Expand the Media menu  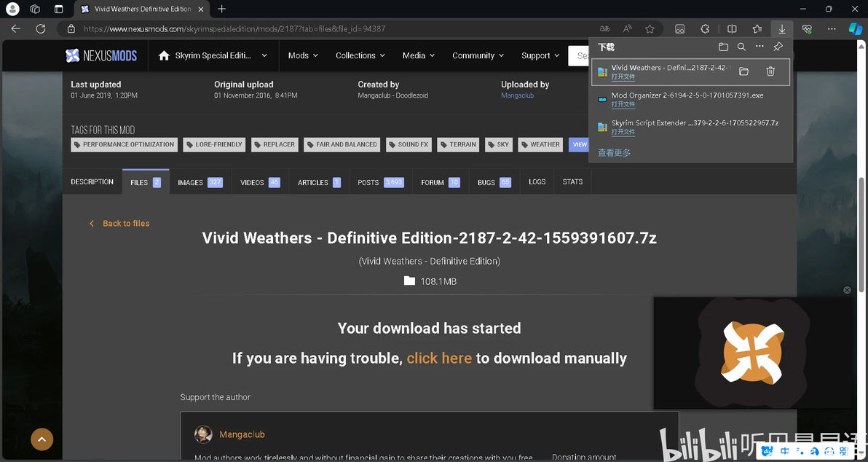[419, 55]
